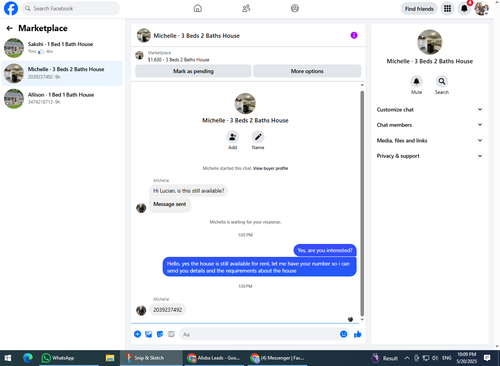
Task: Click the Add people icon in chat
Action: (x=233, y=137)
